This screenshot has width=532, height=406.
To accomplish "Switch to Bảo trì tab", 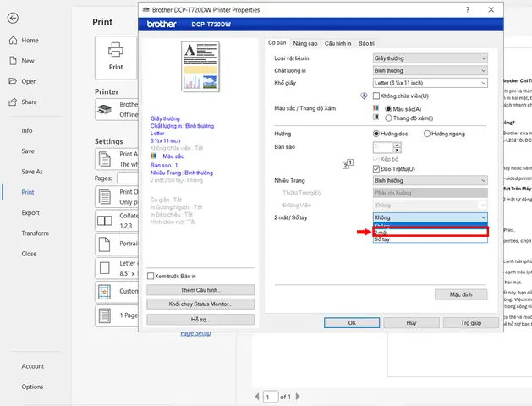I will pos(366,43).
